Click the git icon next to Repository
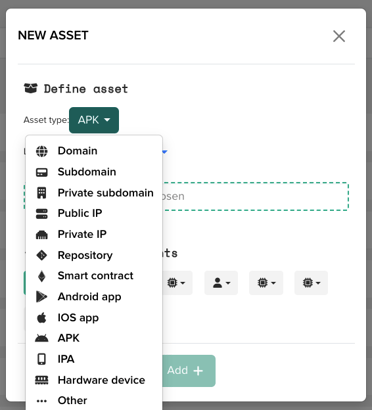 click(x=42, y=255)
